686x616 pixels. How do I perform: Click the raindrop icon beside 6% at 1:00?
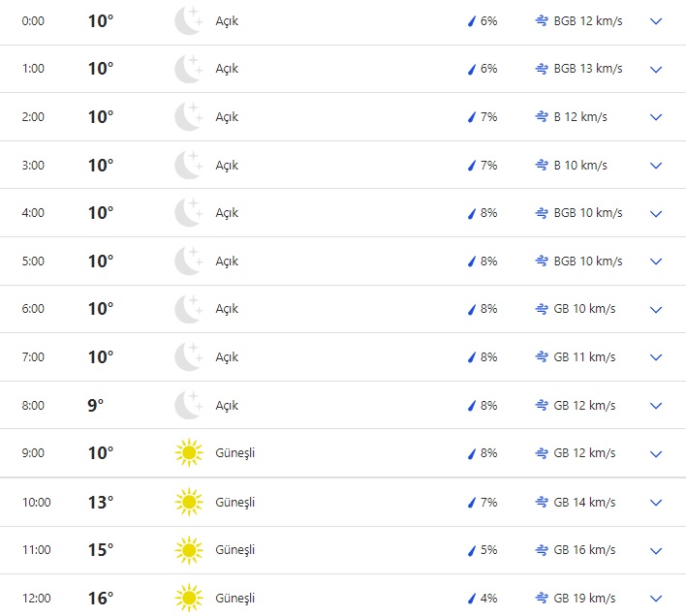pyautogui.click(x=472, y=70)
